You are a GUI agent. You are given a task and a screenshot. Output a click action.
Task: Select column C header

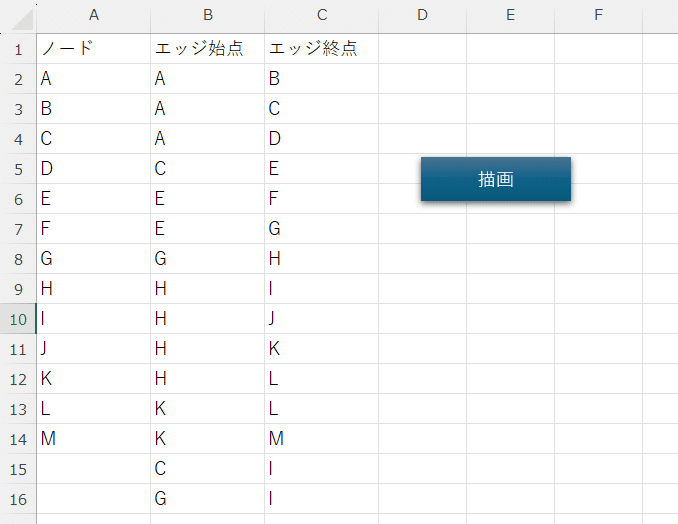point(322,16)
